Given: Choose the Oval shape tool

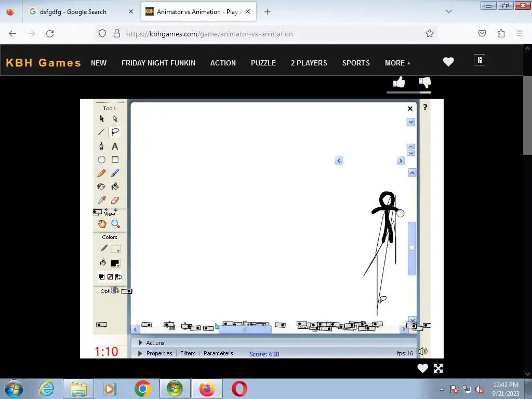Looking at the screenshot, I should [101, 159].
